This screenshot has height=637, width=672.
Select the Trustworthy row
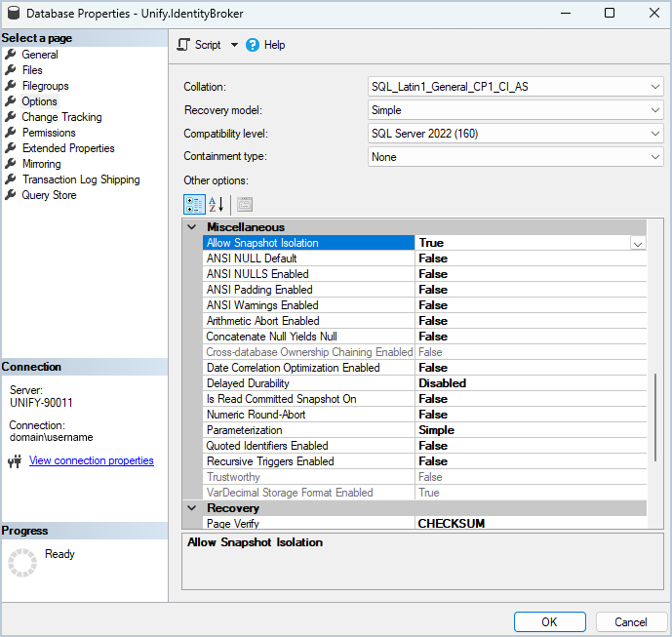[x=424, y=477]
